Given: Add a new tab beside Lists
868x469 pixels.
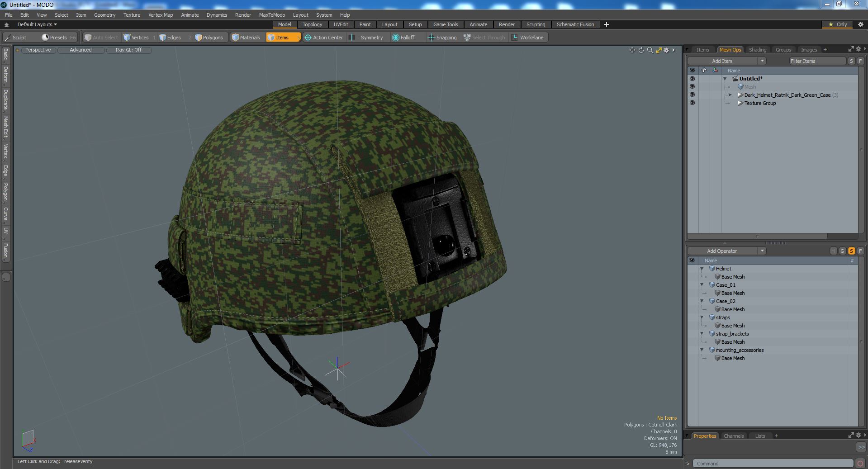Looking at the screenshot, I should tap(776, 436).
